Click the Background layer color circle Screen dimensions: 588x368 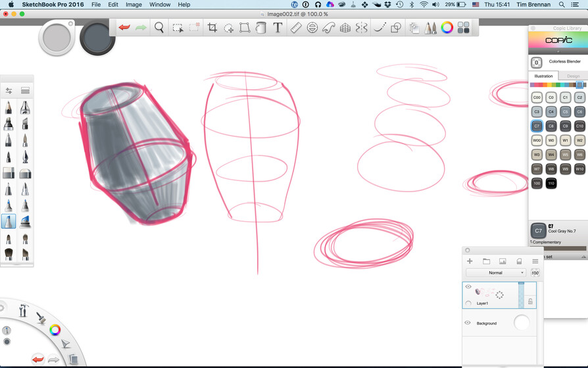click(x=522, y=323)
